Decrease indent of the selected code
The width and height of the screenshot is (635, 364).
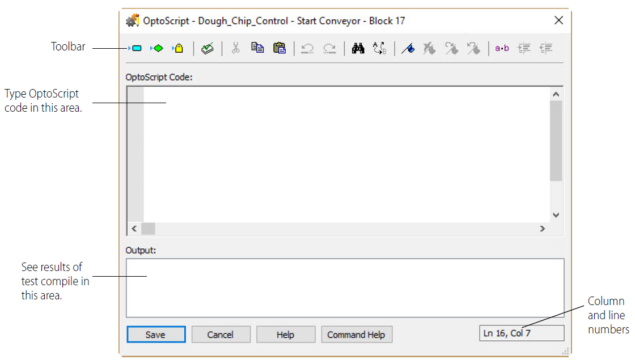tap(546, 48)
